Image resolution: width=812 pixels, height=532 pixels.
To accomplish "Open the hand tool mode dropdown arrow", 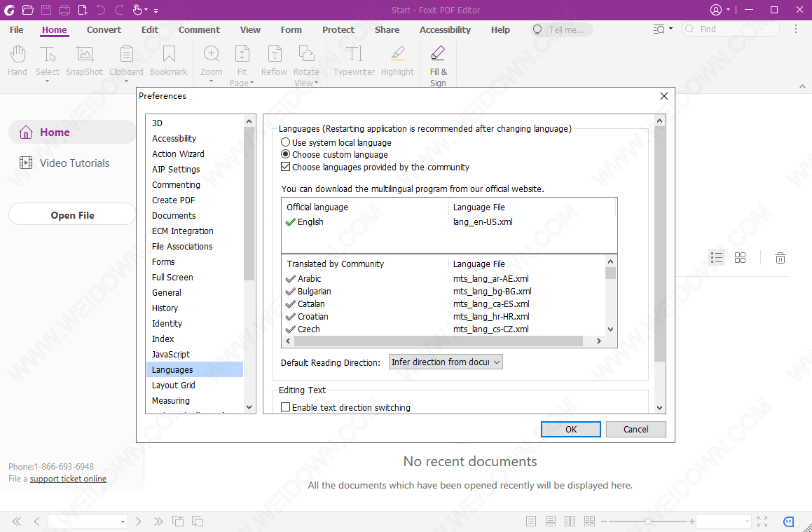I will click(146, 10).
